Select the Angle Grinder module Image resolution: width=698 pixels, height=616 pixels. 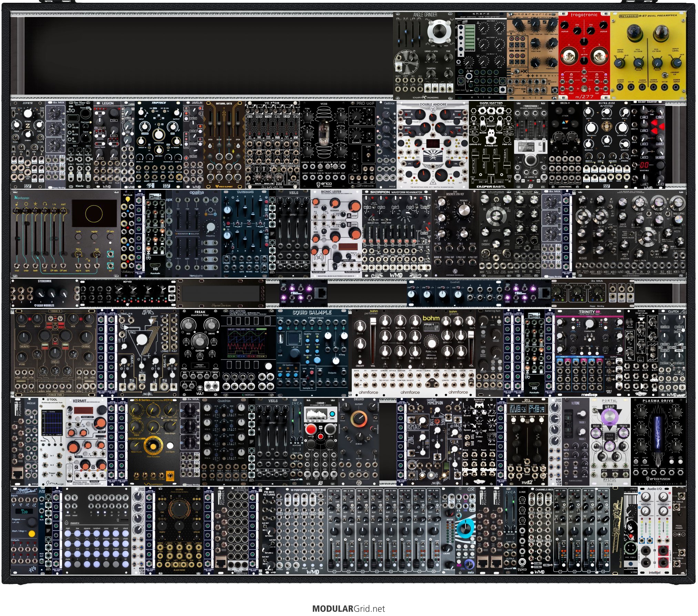(424, 56)
